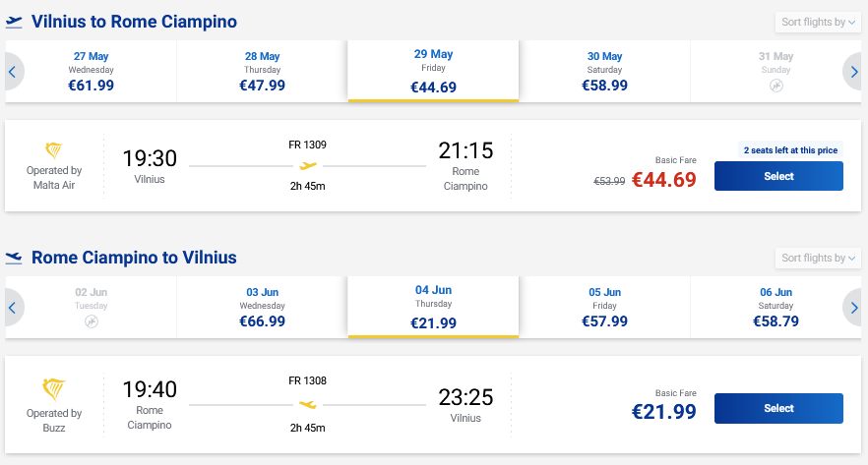Click plane icon on FR 1308 route line
This screenshot has width=868, height=465.
click(x=308, y=403)
